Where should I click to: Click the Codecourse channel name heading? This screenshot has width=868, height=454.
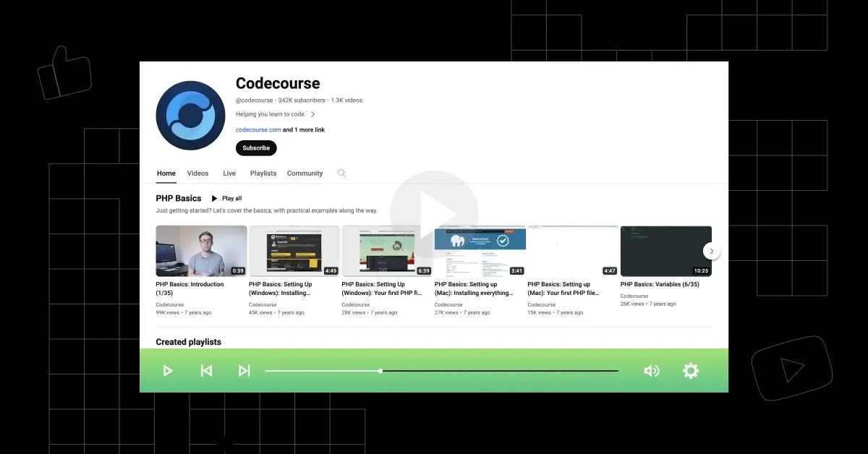click(278, 83)
